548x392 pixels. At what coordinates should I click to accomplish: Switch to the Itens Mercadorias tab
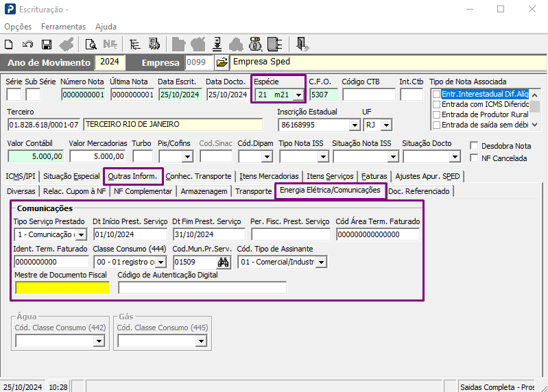coord(269,176)
